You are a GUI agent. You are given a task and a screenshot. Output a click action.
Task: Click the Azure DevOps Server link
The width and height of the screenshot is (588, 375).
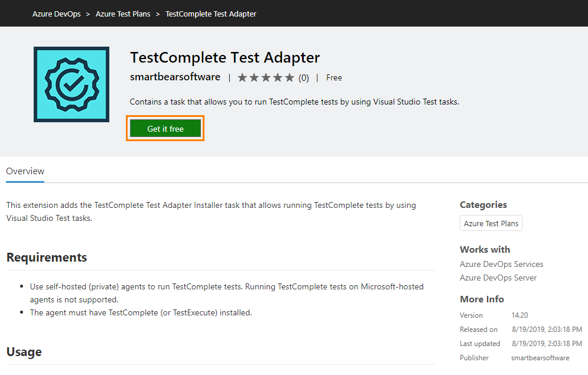[x=498, y=278]
